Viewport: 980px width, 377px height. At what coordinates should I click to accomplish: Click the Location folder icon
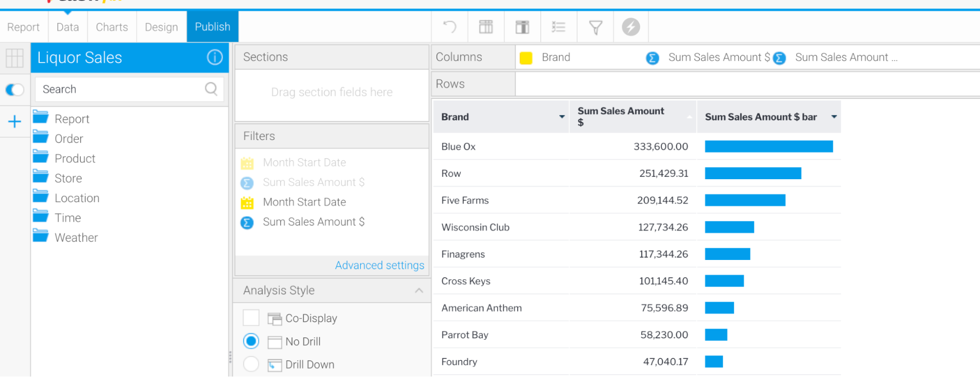41,196
